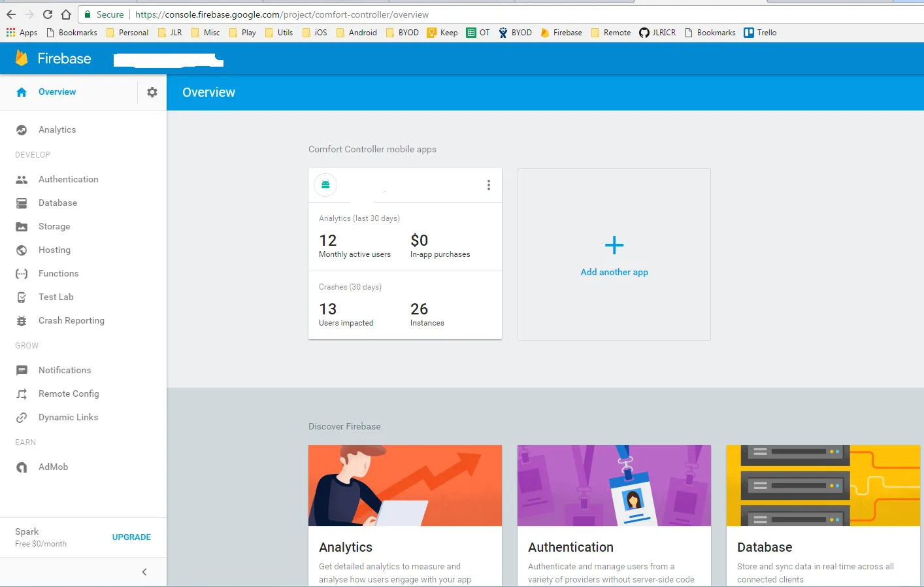This screenshot has height=587, width=924.
Task: Click the Authentication people icon
Action: click(x=22, y=180)
